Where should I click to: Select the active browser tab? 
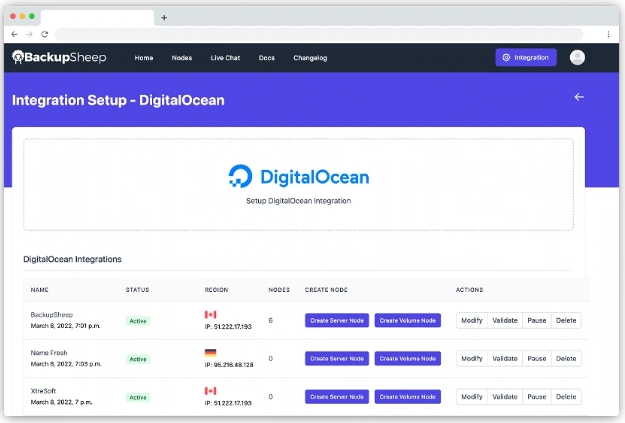click(97, 18)
